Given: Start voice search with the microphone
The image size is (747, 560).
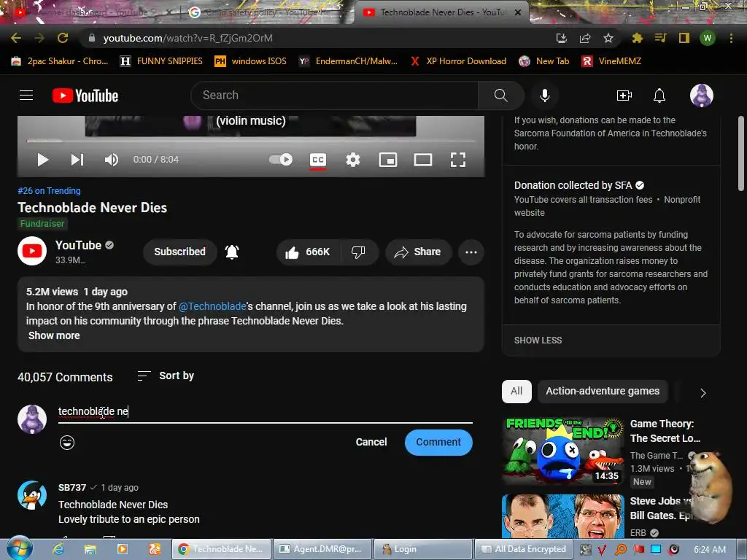Looking at the screenshot, I should [544, 96].
